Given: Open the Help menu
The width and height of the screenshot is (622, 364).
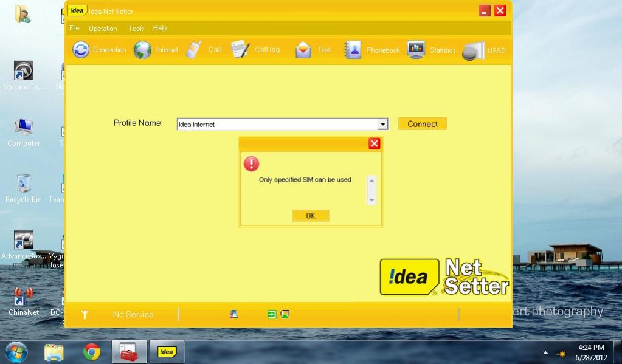Looking at the screenshot, I should (x=160, y=28).
